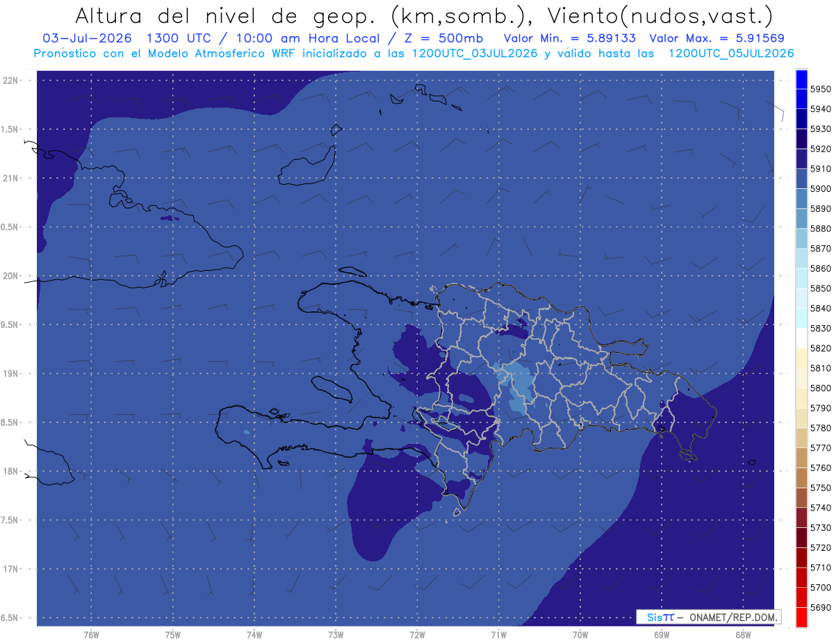
Task: Click the '5950' colorbar value
Action: click(821, 89)
